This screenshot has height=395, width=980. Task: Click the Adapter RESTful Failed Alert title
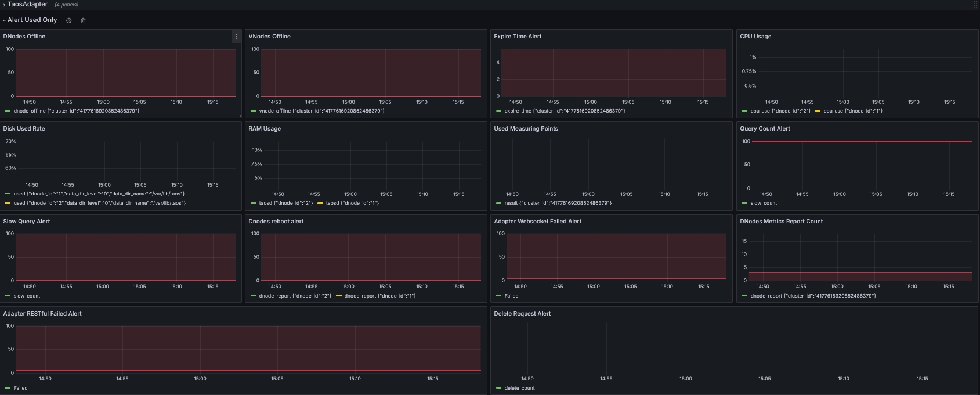tap(42, 314)
